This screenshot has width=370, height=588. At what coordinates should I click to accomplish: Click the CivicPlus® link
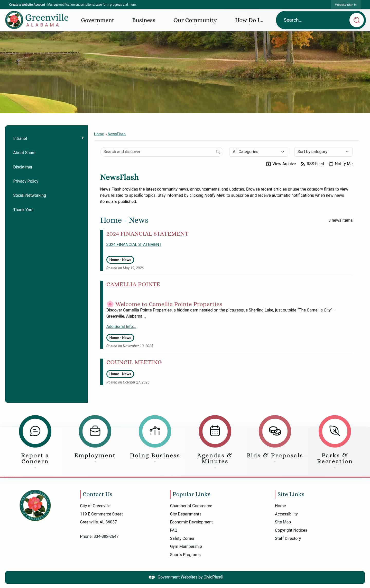[213, 577]
